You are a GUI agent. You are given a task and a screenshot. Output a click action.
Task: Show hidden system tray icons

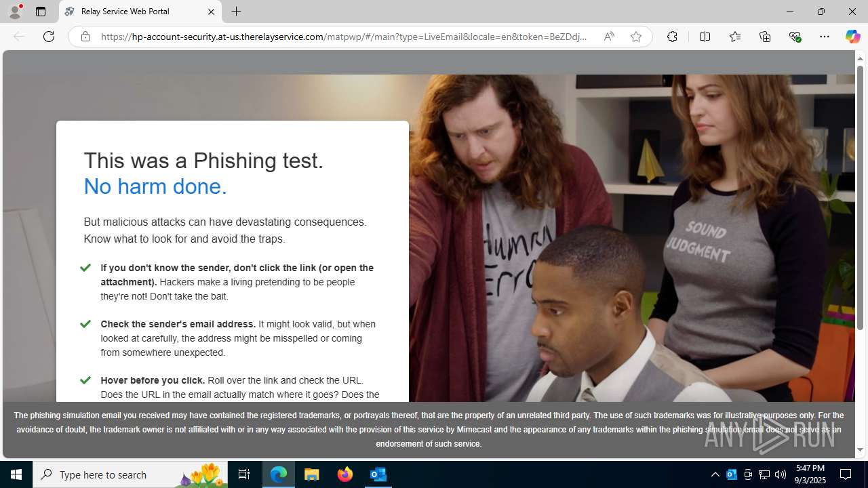click(715, 474)
